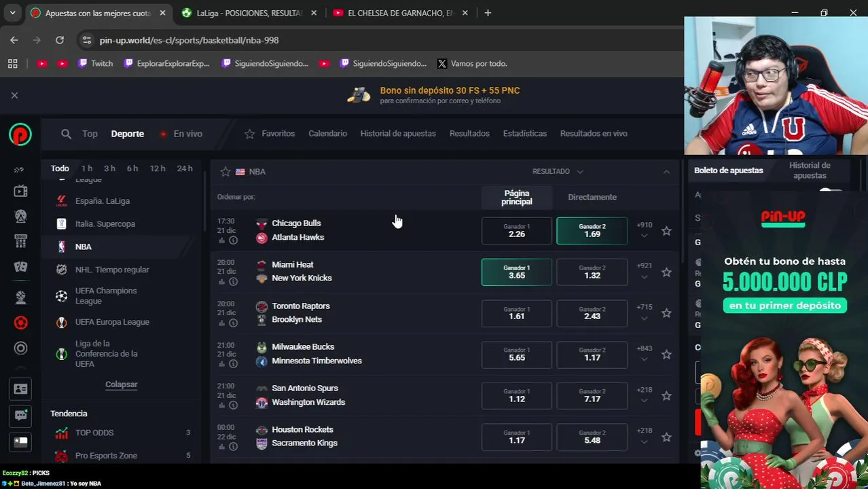Open the Vamos por todo X bookmark

point(472,63)
